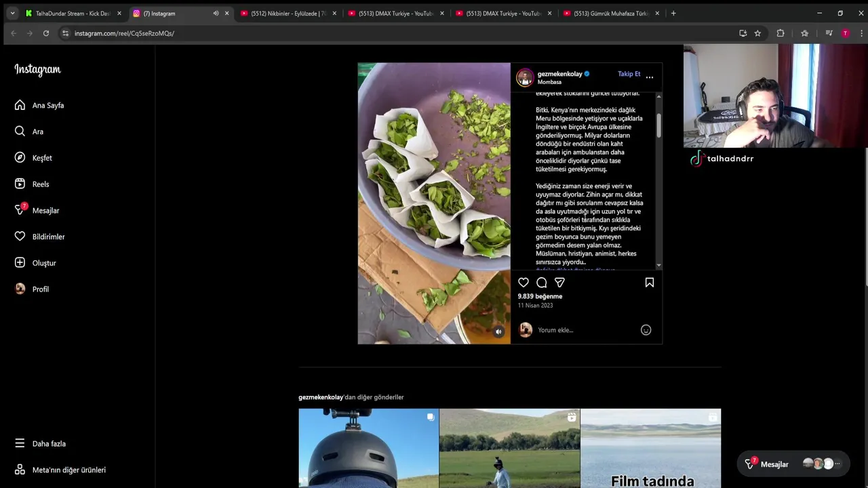868x488 pixels.
Task: Reload the page
Action: coord(46,33)
